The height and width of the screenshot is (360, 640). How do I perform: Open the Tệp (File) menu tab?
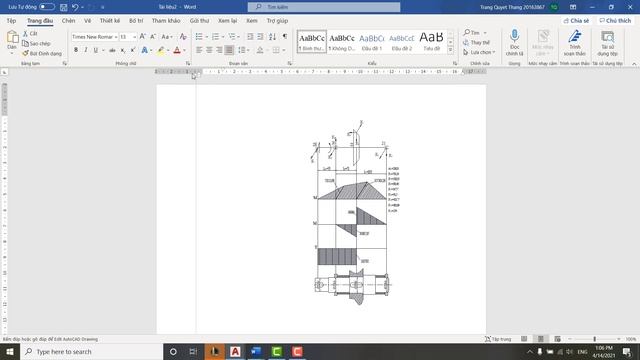click(x=11, y=20)
